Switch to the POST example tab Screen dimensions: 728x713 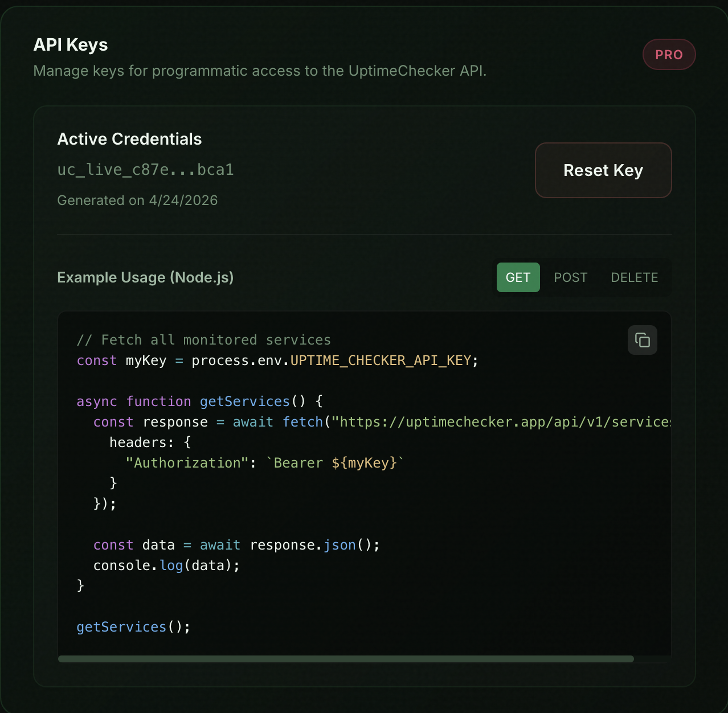pyautogui.click(x=570, y=277)
